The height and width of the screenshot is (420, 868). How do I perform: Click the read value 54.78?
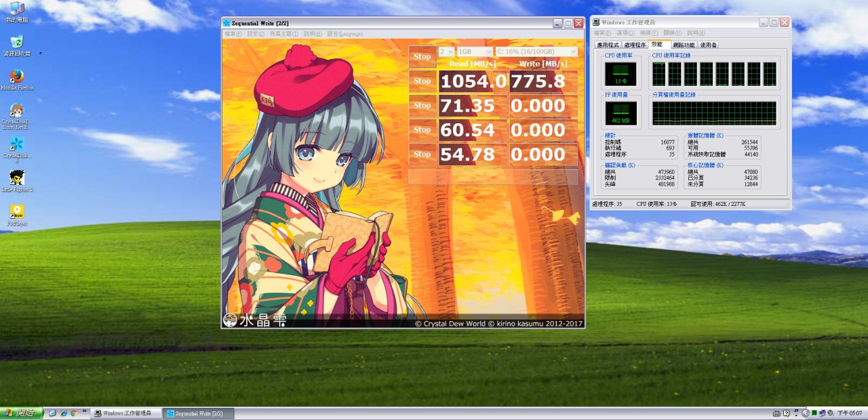473,154
